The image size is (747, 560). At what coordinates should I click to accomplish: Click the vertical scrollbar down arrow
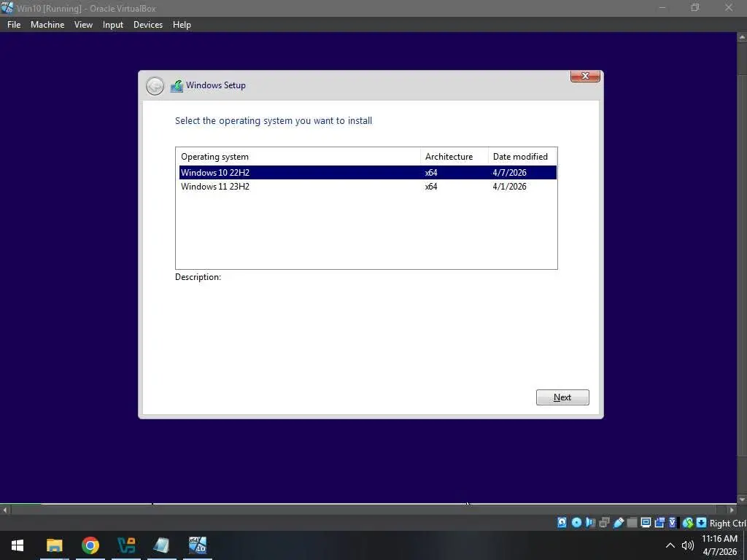(x=742, y=499)
